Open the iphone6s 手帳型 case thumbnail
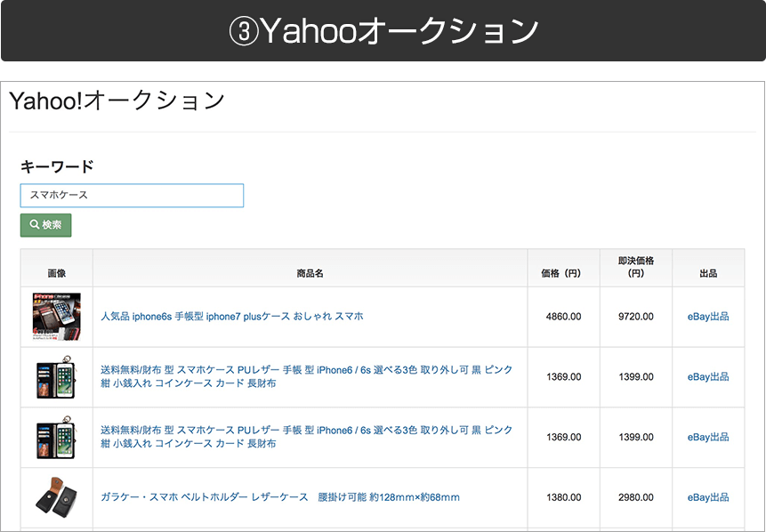 tap(57, 317)
